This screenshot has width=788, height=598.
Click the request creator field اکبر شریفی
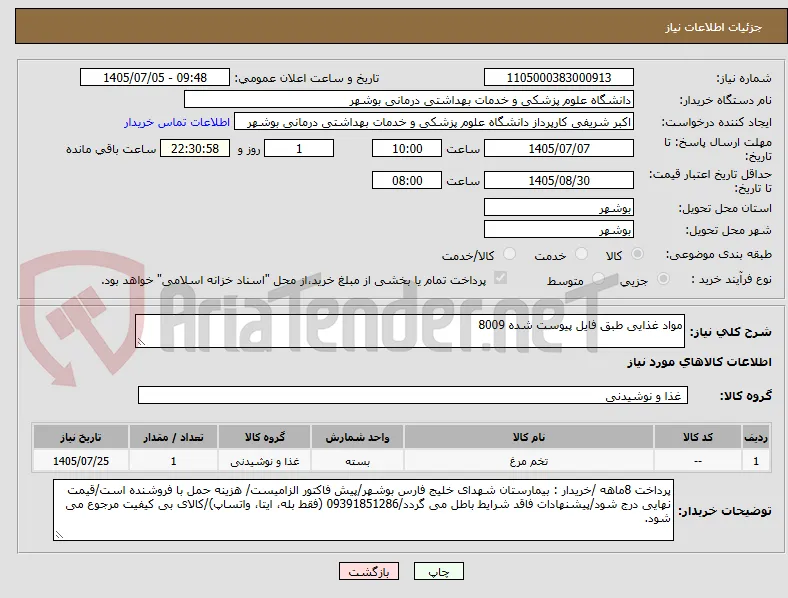point(434,122)
